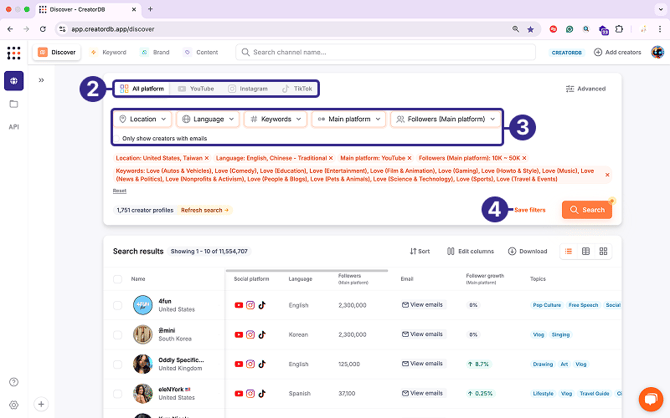Click Refresh search button

tap(205, 210)
